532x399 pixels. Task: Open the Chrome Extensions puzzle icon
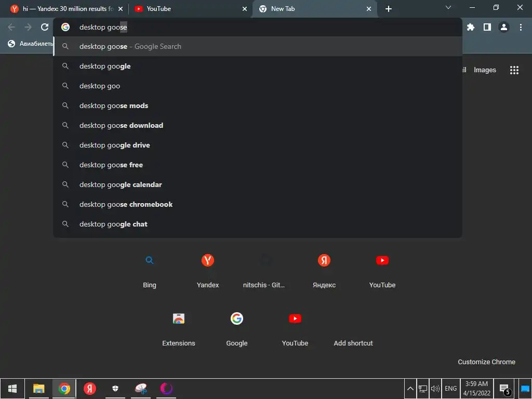470,27
